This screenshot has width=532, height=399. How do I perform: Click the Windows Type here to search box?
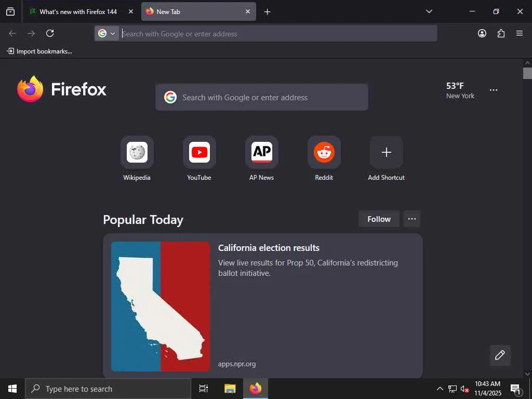coord(108,389)
